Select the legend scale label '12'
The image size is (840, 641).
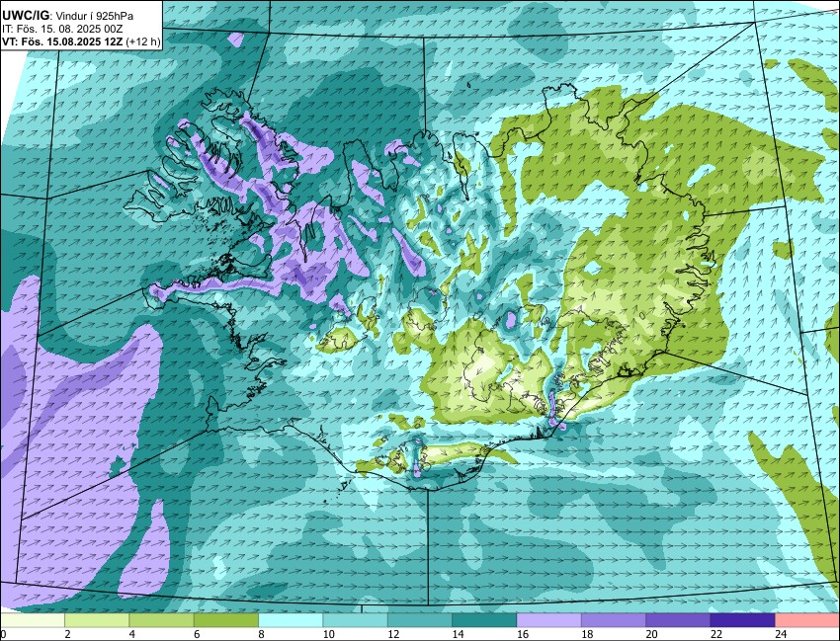393,634
